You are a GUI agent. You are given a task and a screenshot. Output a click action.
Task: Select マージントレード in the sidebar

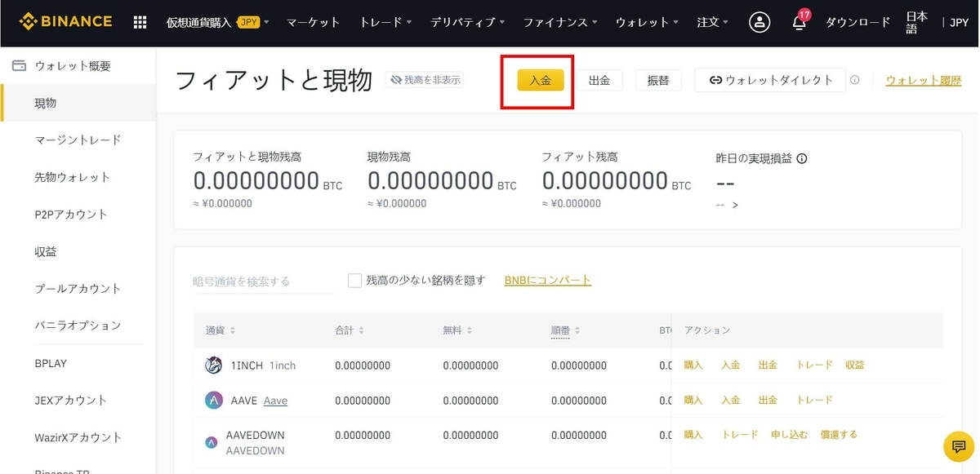(x=78, y=140)
